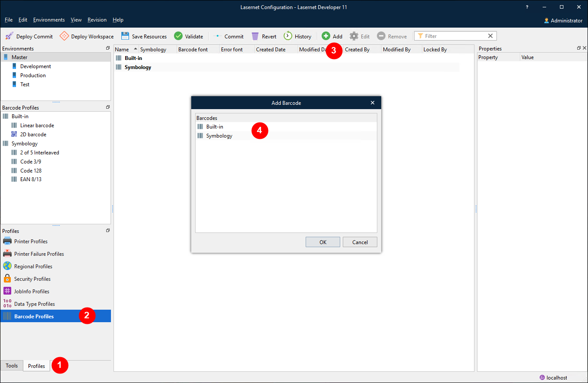The width and height of the screenshot is (588, 383).
Task: Click the Data Type Profiles binary icon
Action: [x=7, y=304]
